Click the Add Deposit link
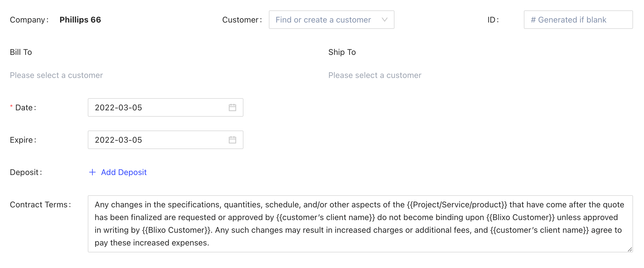Viewport: 644px width, 268px height. [124, 172]
